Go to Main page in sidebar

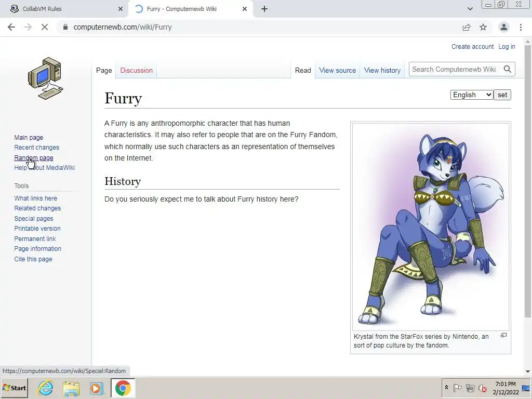(x=29, y=137)
